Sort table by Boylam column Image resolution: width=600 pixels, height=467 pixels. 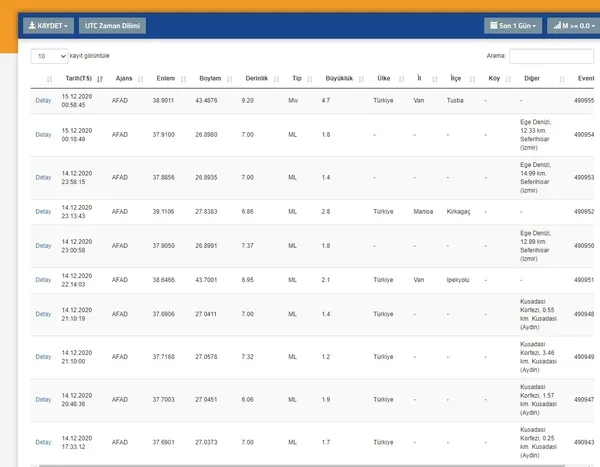pyautogui.click(x=210, y=77)
